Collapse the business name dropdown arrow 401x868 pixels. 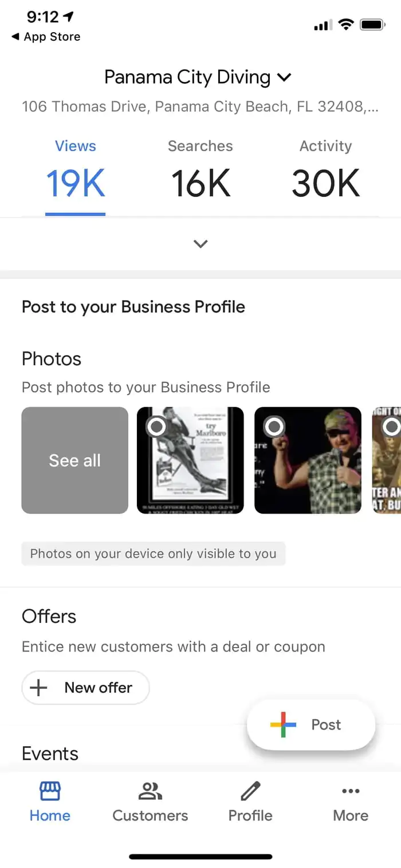tap(284, 77)
